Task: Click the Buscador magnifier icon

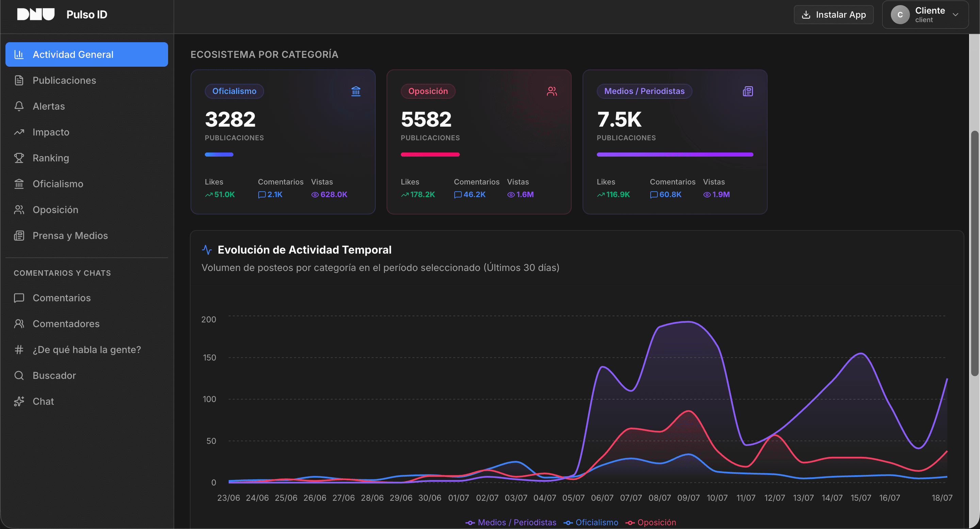Action: click(x=19, y=375)
